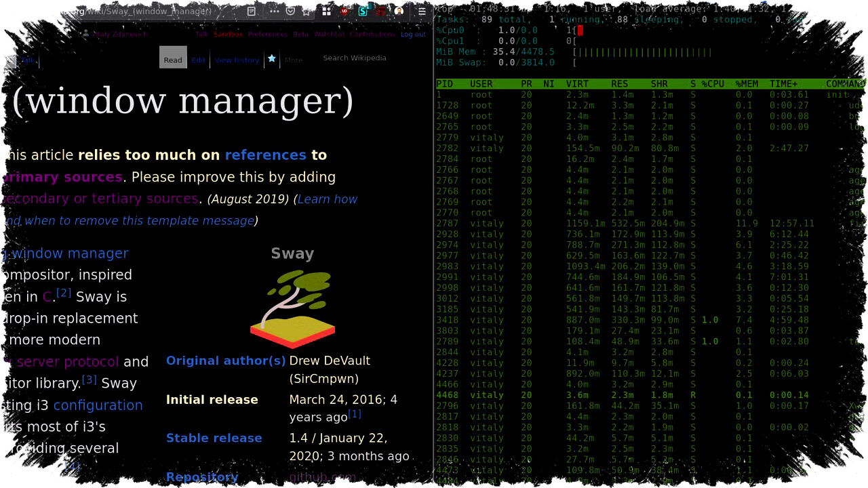Click the red Cpu0 usage bar

580,30
